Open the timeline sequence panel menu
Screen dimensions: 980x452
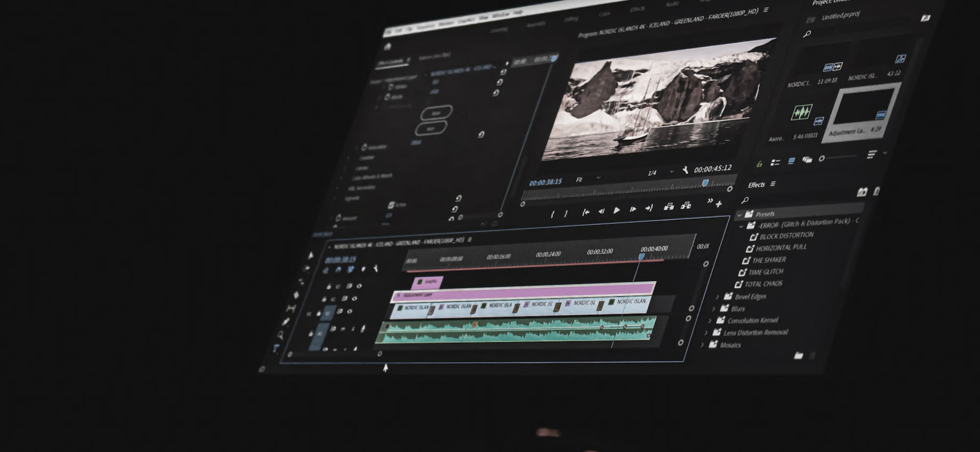click(470, 240)
